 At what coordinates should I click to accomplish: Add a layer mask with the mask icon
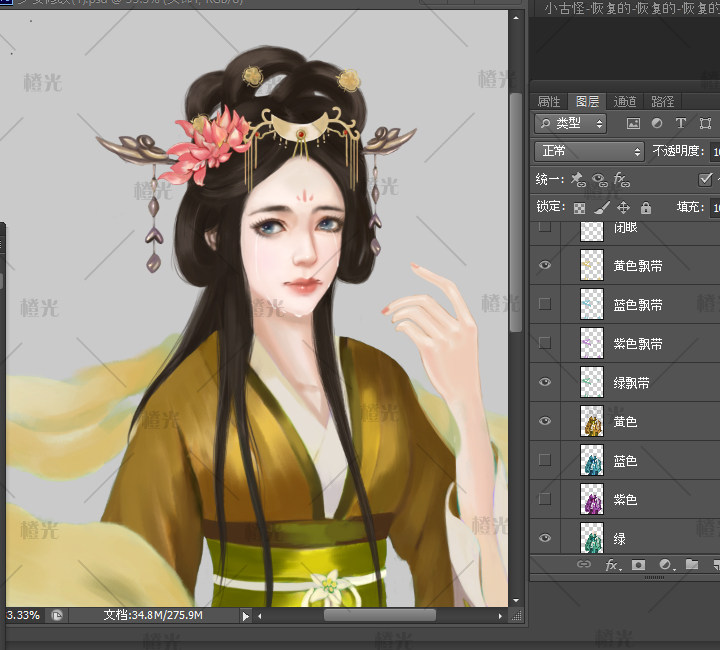tap(638, 565)
